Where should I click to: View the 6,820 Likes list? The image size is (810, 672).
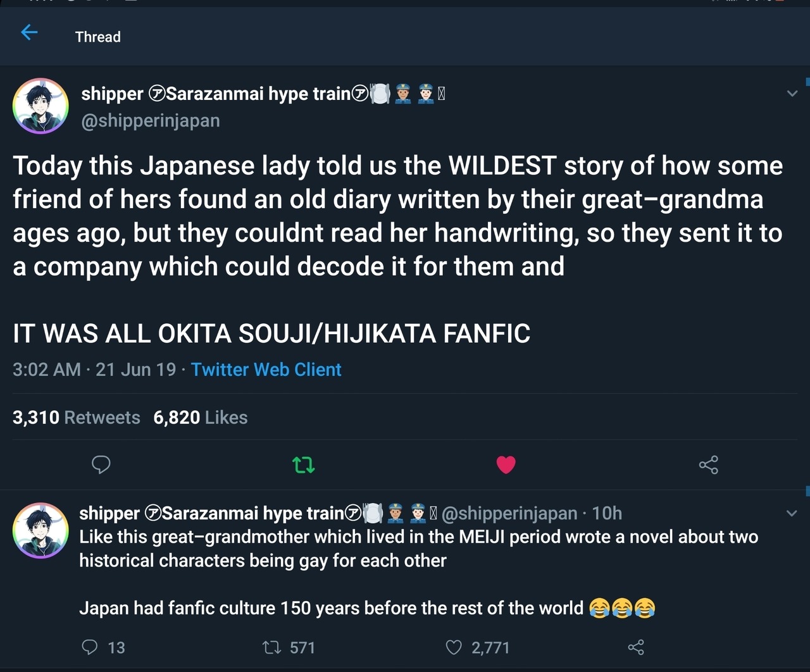200,418
